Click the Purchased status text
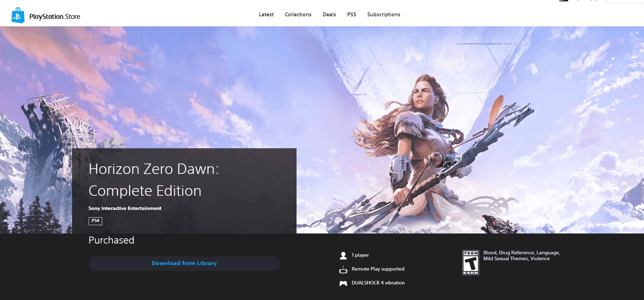 click(112, 240)
